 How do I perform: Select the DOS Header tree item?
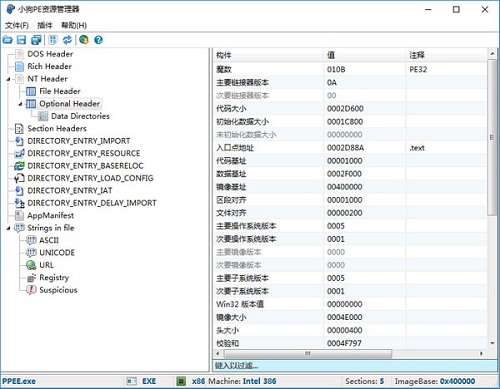coord(50,54)
